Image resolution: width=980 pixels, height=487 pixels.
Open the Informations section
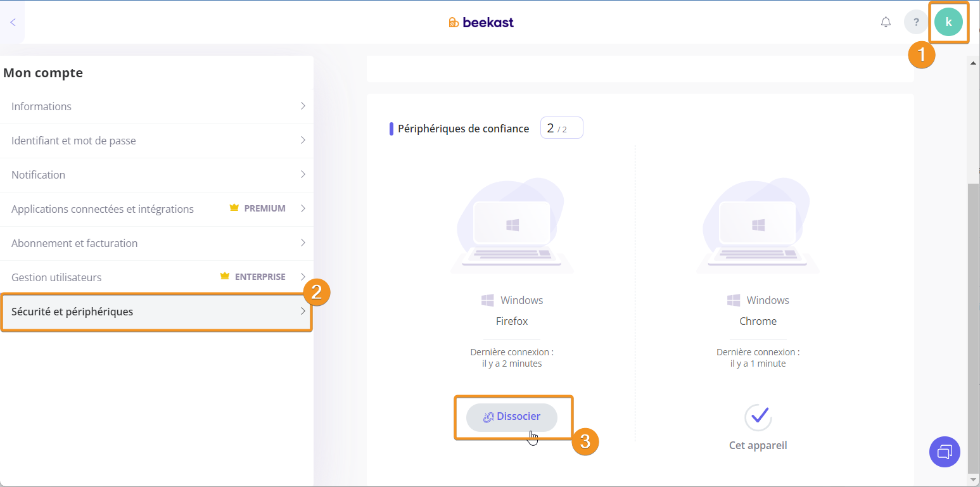click(x=156, y=106)
